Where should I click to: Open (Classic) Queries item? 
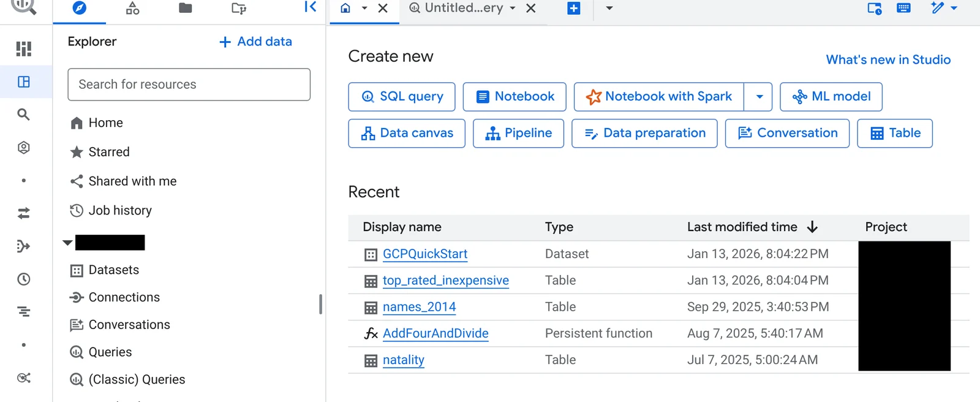137,380
